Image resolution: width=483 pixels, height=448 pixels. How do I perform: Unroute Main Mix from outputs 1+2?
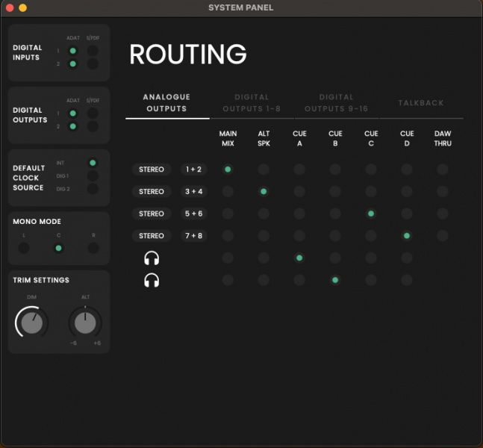pyautogui.click(x=228, y=169)
